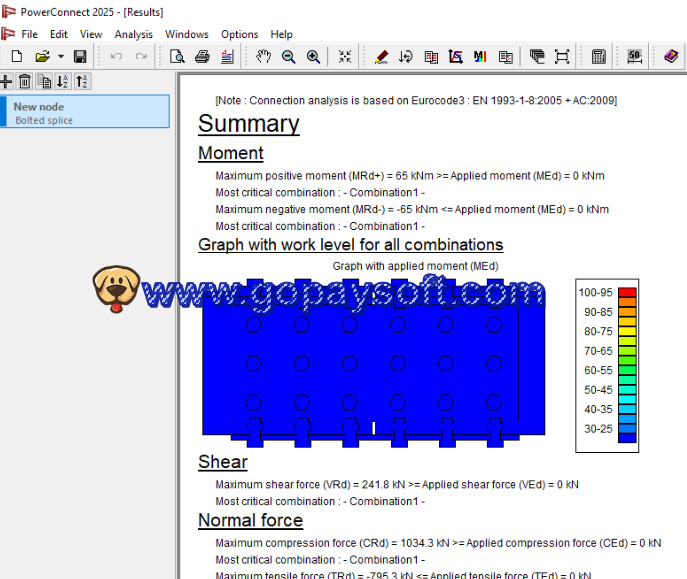
Task: Open the diagram axes icon
Action: point(456,56)
